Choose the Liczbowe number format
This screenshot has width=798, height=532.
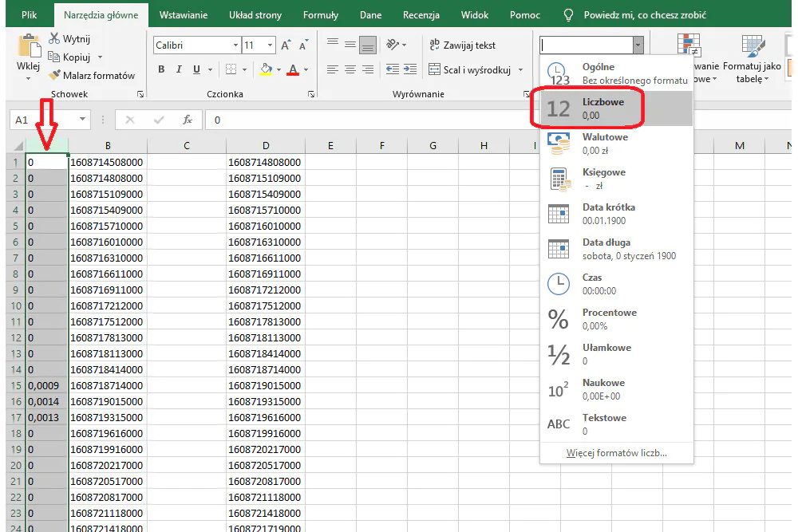pos(616,108)
